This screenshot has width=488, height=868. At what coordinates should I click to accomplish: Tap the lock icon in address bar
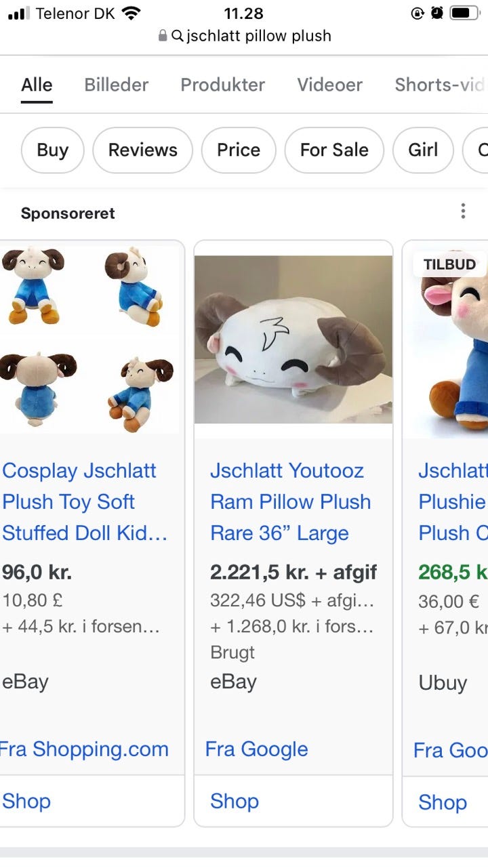point(163,36)
